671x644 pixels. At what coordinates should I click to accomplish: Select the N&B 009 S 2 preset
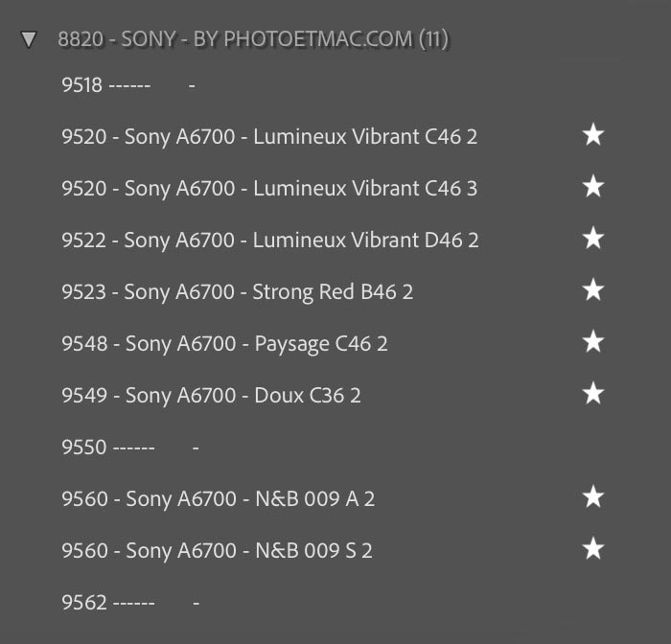(217, 551)
